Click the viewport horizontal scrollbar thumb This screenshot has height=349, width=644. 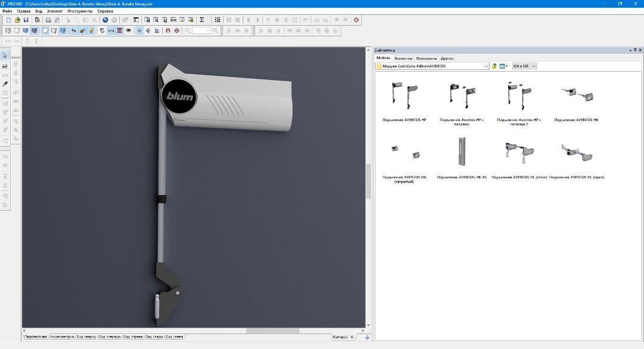tap(273, 331)
